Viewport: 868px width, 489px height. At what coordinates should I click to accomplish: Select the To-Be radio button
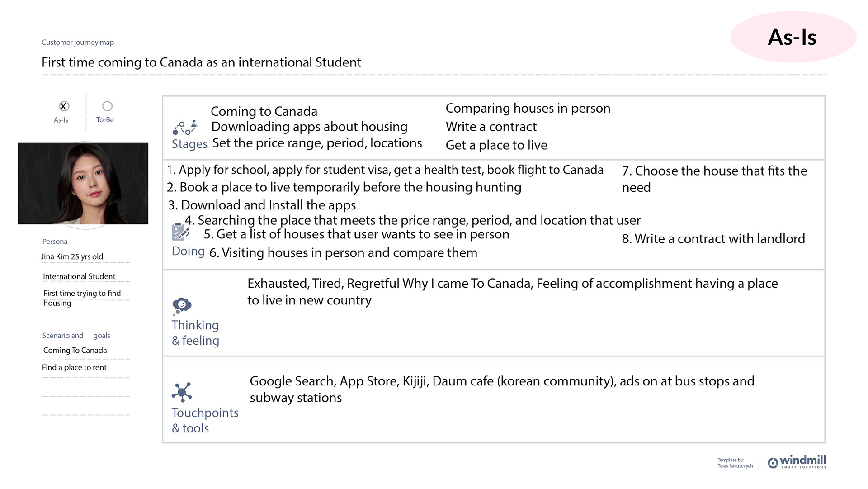107,106
